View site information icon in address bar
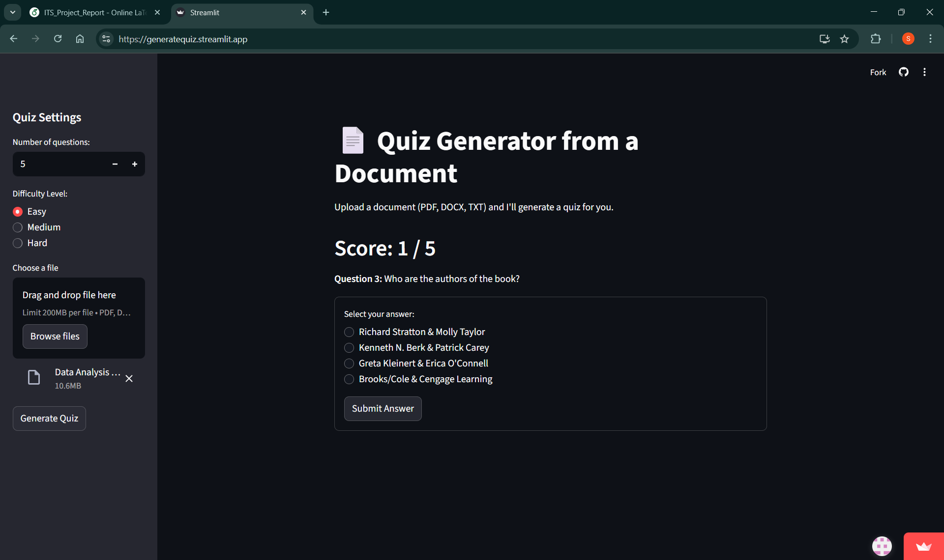 (x=106, y=39)
